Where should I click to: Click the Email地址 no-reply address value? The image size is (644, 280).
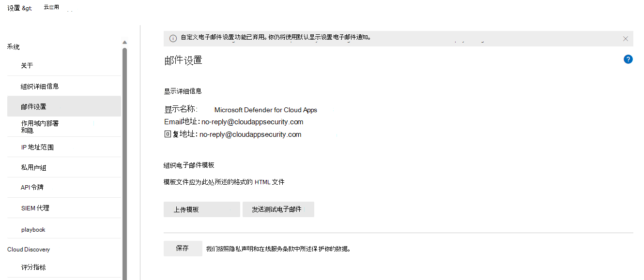252,122
